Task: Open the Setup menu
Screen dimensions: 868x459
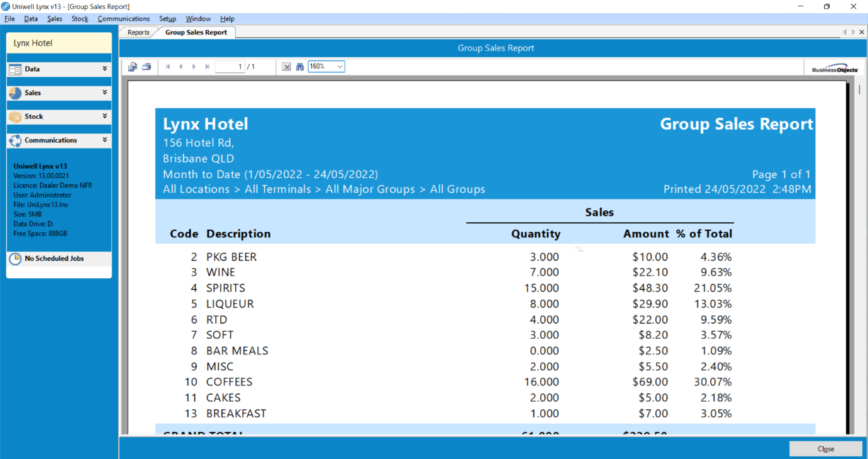Action: pos(167,19)
